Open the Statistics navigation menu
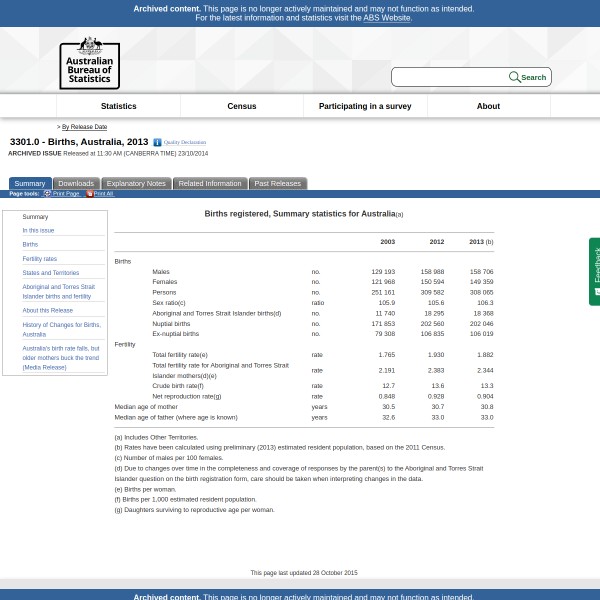 click(x=118, y=106)
